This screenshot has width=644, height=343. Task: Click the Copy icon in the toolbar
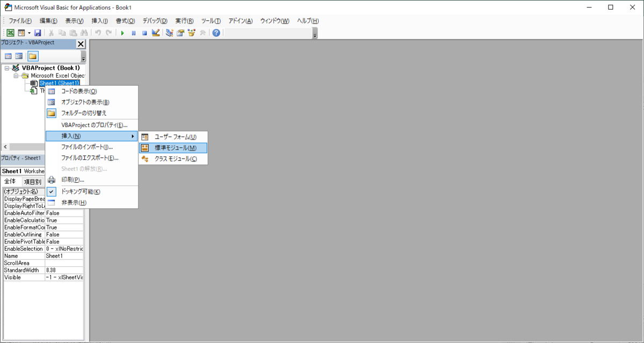coord(62,33)
